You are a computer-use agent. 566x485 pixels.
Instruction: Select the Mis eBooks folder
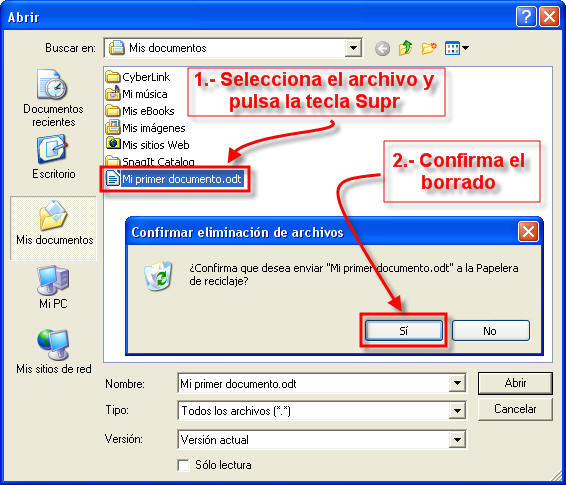click(x=140, y=111)
